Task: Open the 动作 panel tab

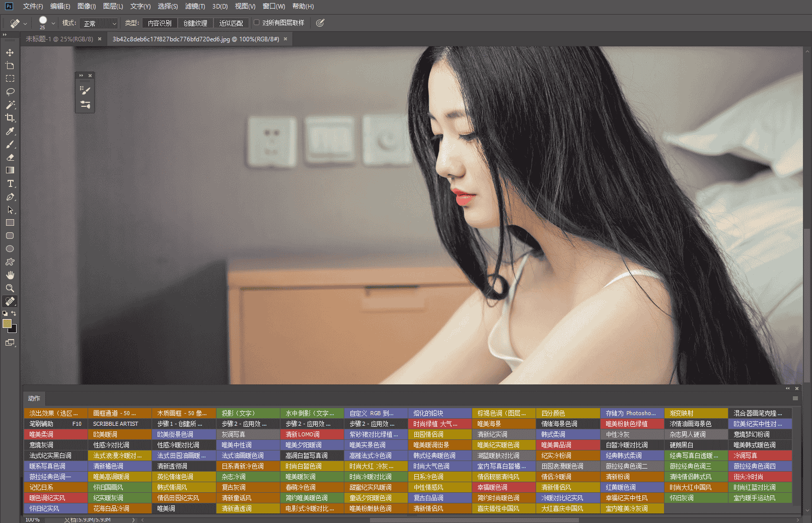Action: [34, 398]
